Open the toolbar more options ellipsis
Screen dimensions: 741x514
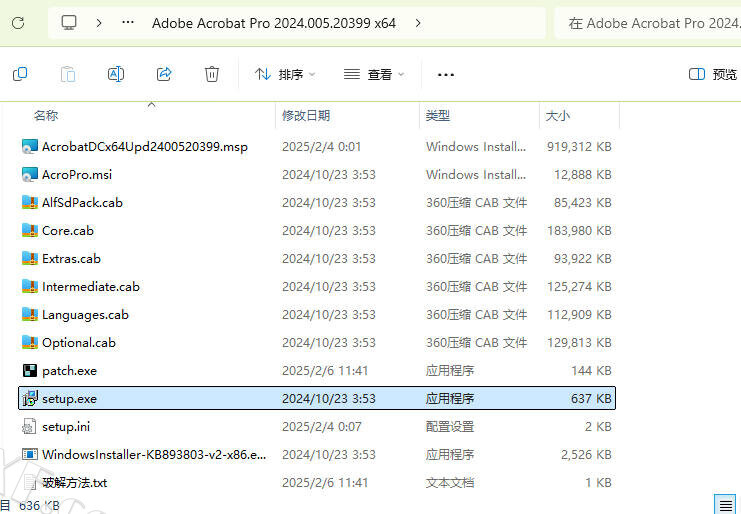click(446, 75)
